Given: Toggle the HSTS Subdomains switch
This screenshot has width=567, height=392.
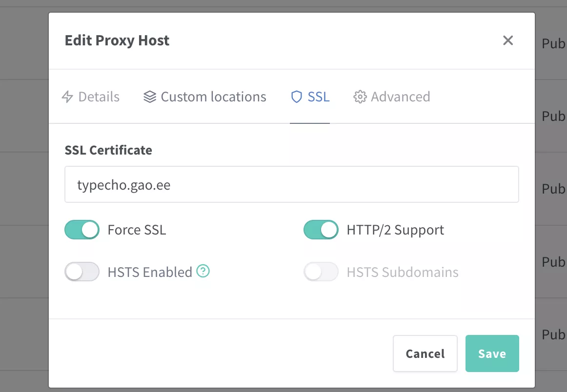Looking at the screenshot, I should click(x=321, y=272).
